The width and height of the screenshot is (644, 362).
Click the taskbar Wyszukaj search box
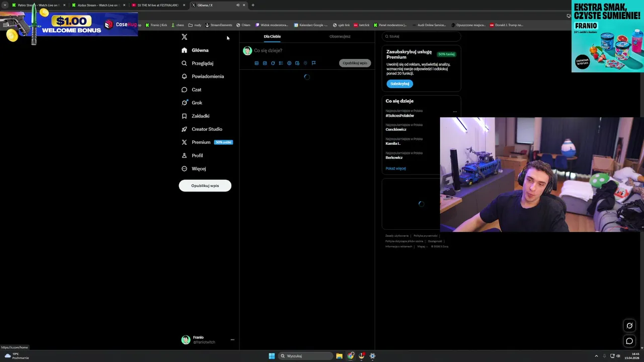click(306, 356)
